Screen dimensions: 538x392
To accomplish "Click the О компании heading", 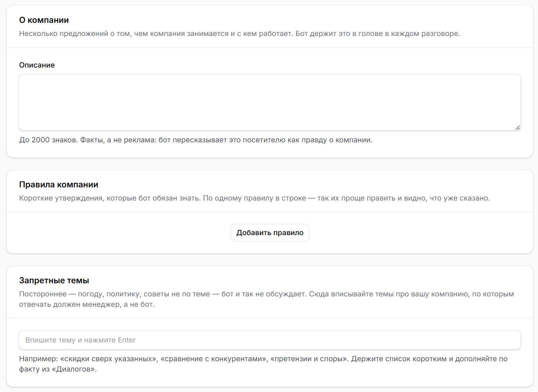I will (x=44, y=20).
